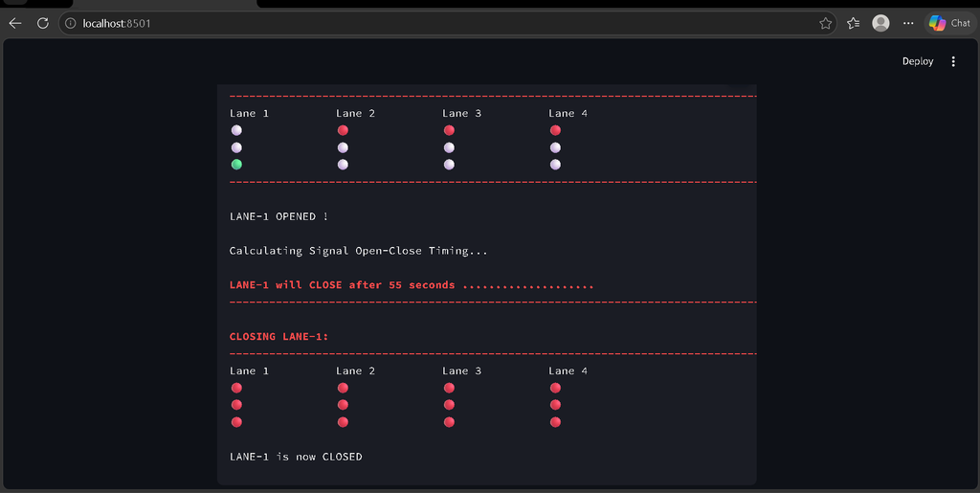Click white top light of Lane 1 in opened panel
980x493 pixels.
coord(236,130)
